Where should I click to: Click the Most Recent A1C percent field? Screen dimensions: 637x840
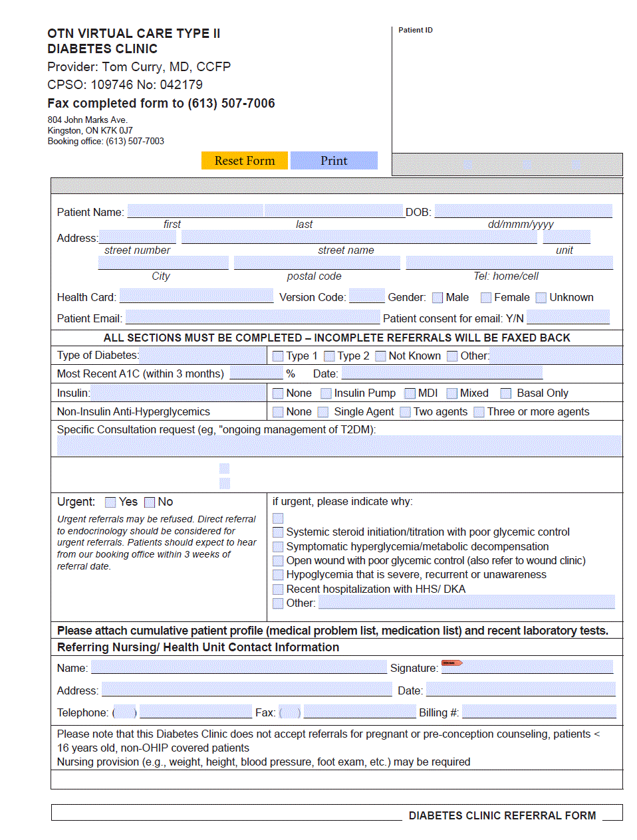coord(256,373)
